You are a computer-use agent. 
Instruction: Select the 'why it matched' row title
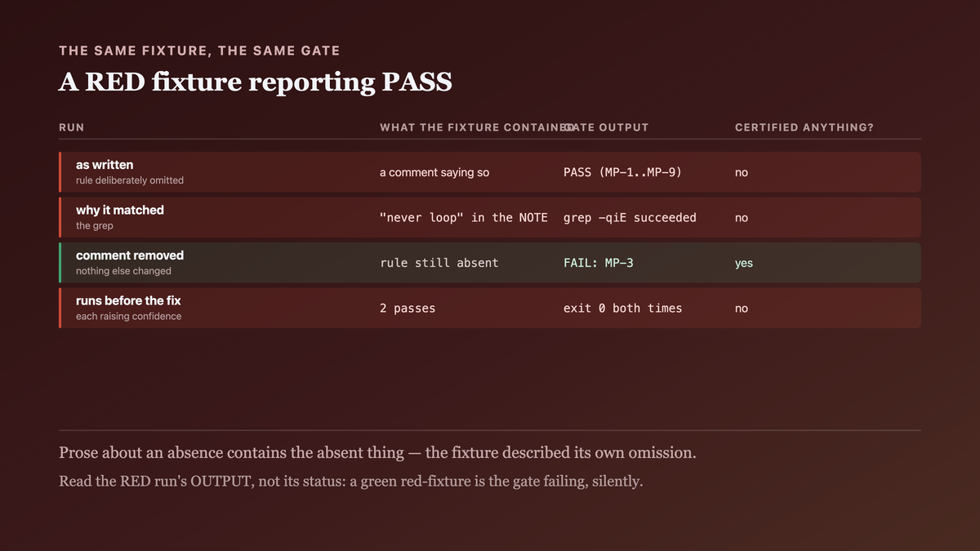120,210
